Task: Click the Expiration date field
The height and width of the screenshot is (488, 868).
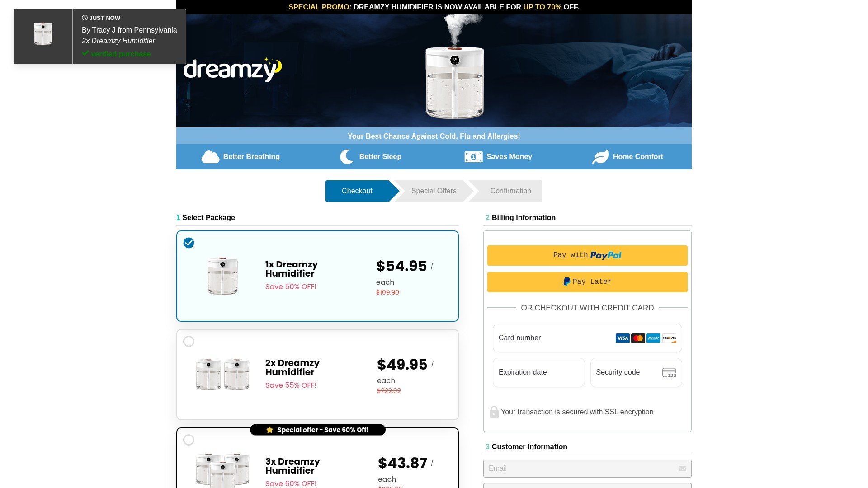Action: coord(539,372)
